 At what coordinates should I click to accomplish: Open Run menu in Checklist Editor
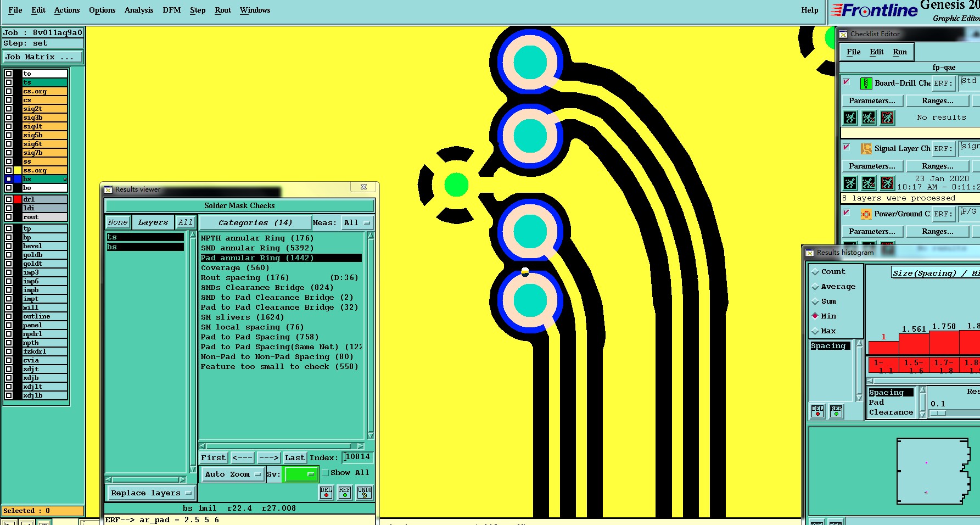point(900,52)
